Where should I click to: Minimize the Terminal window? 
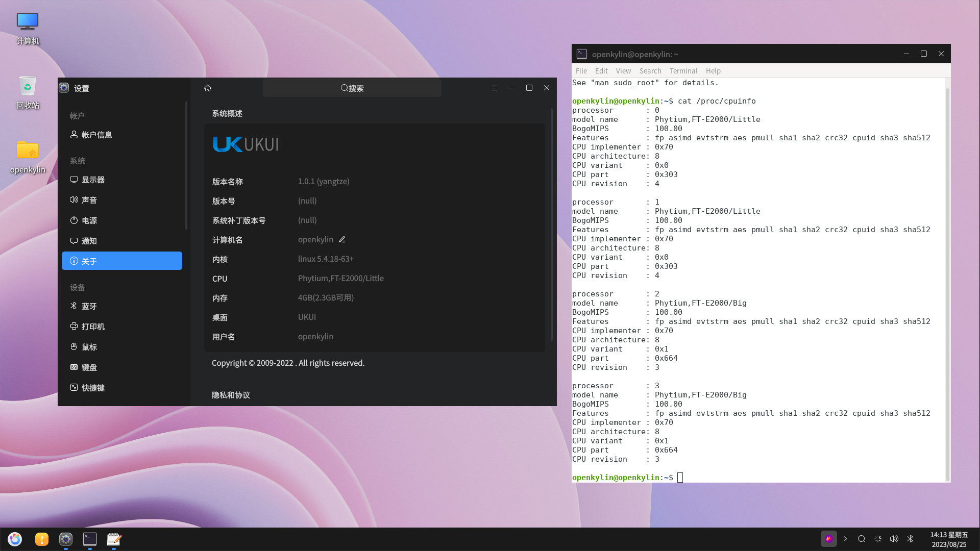point(906,54)
